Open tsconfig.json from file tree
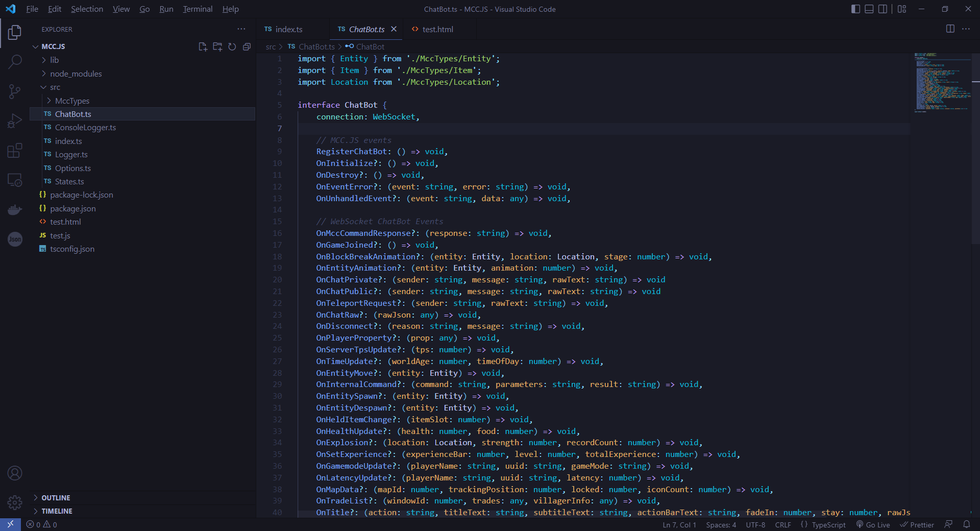 142,249
